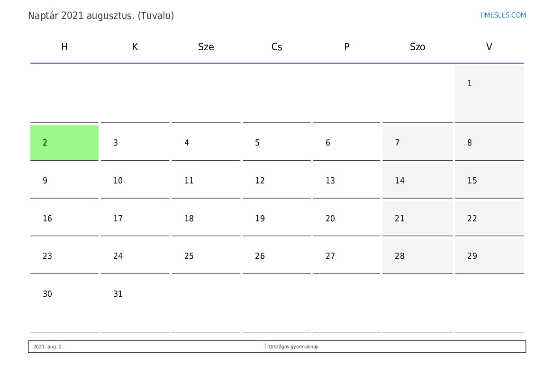Choose day 25 on Wednesday
Screen dimensions: 554x392
click(x=206, y=256)
